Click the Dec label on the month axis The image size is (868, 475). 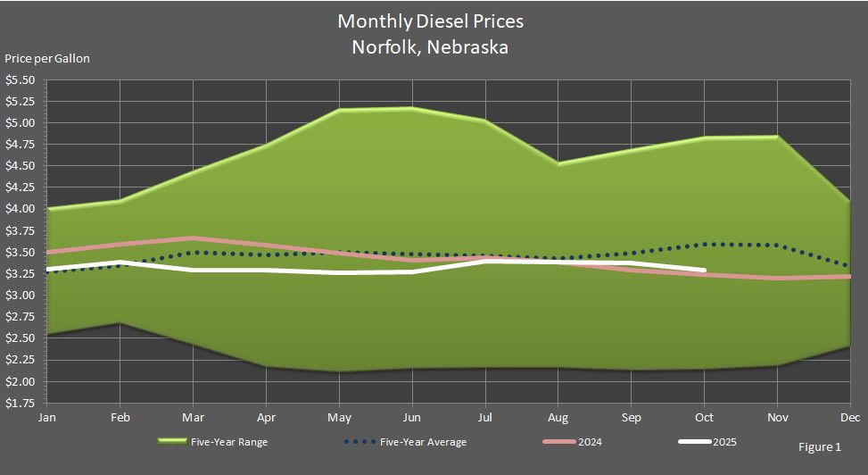[850, 417]
